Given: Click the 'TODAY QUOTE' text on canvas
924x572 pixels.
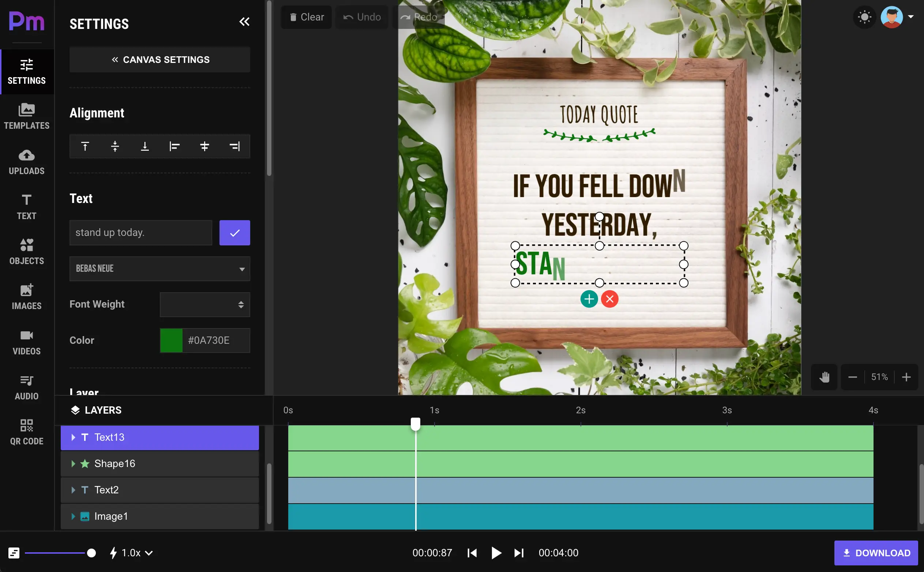Looking at the screenshot, I should 599,114.
